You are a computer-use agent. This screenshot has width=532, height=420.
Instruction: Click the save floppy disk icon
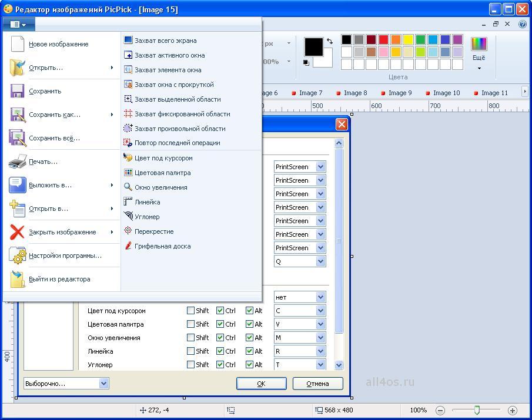[17, 91]
